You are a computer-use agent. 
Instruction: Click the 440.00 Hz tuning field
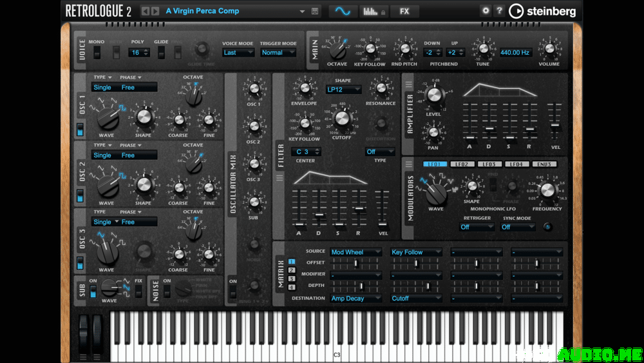coord(515,53)
